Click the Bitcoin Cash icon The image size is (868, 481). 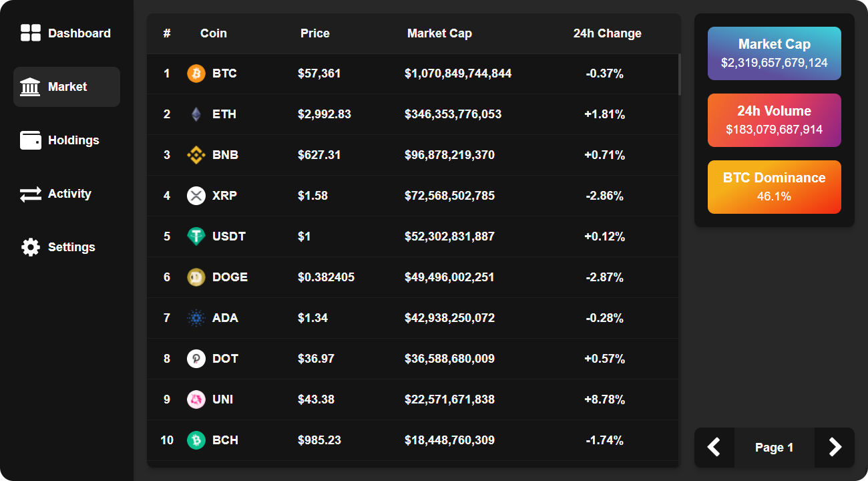point(196,440)
